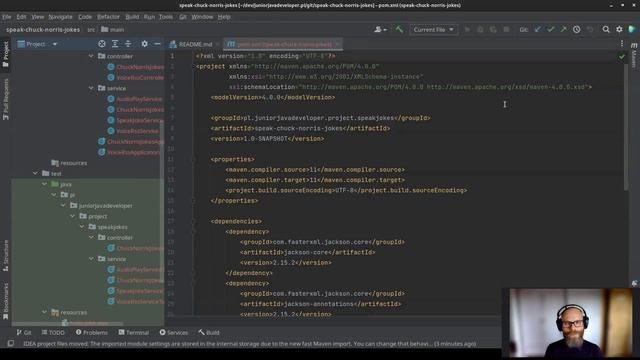This screenshot has width=640, height=360.
Task: Open the File menu
Action: [7, 17]
